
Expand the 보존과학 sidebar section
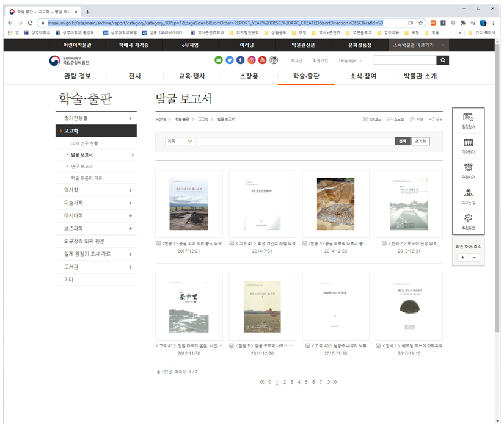[130, 229]
